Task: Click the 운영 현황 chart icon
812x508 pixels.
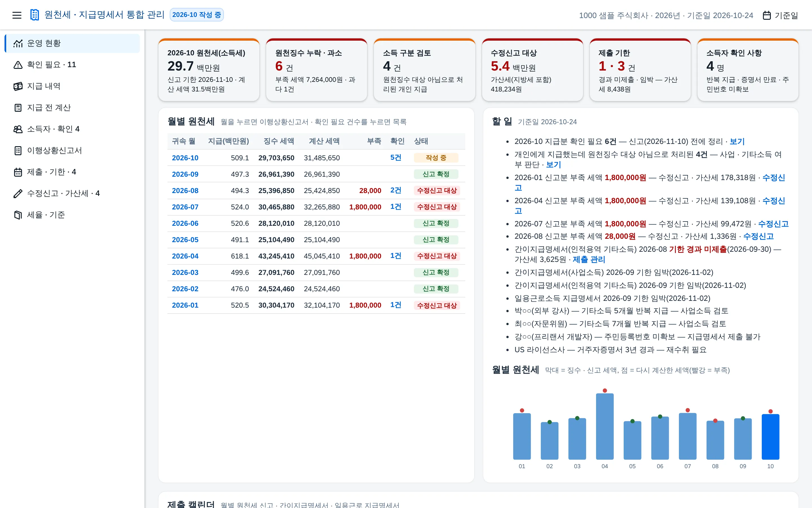Action: [18, 43]
